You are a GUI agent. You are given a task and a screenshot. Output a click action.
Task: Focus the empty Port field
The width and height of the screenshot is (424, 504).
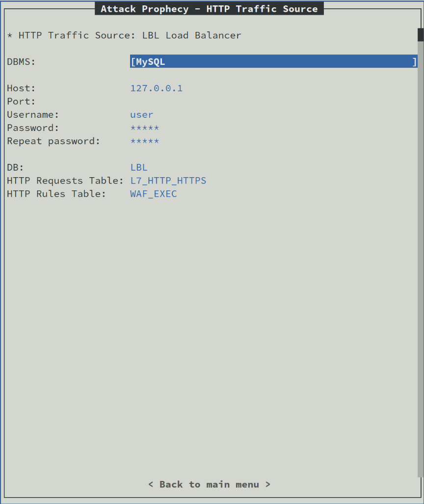tap(273, 101)
